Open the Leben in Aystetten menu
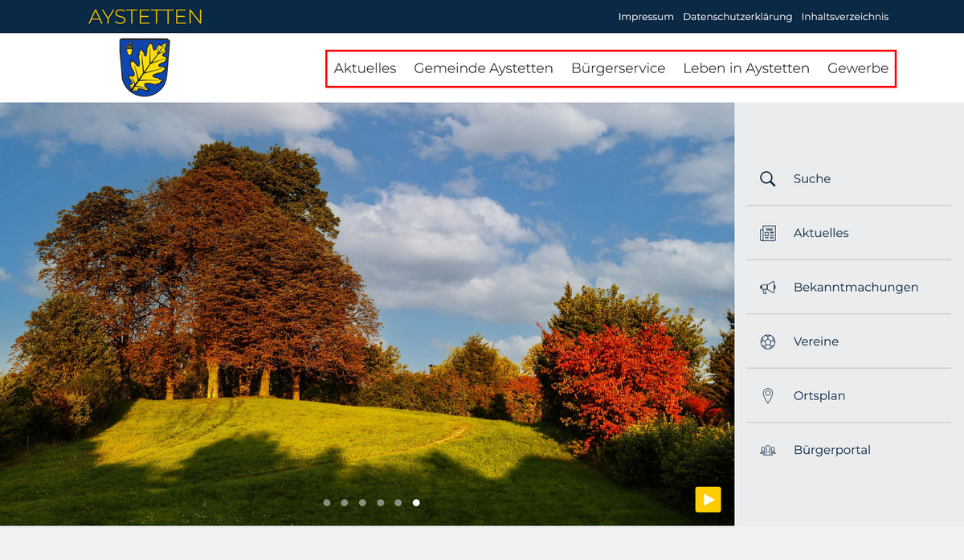The width and height of the screenshot is (964, 560). (746, 68)
